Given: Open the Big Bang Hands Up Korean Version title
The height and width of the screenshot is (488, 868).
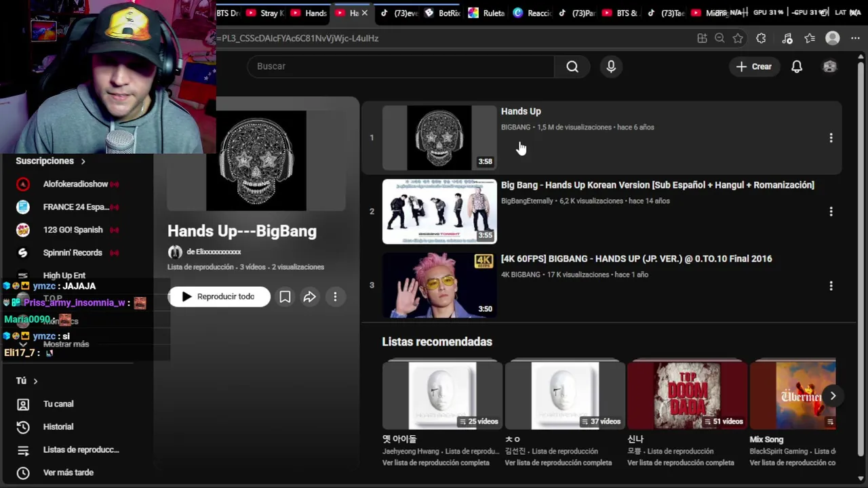Looking at the screenshot, I should [658, 185].
